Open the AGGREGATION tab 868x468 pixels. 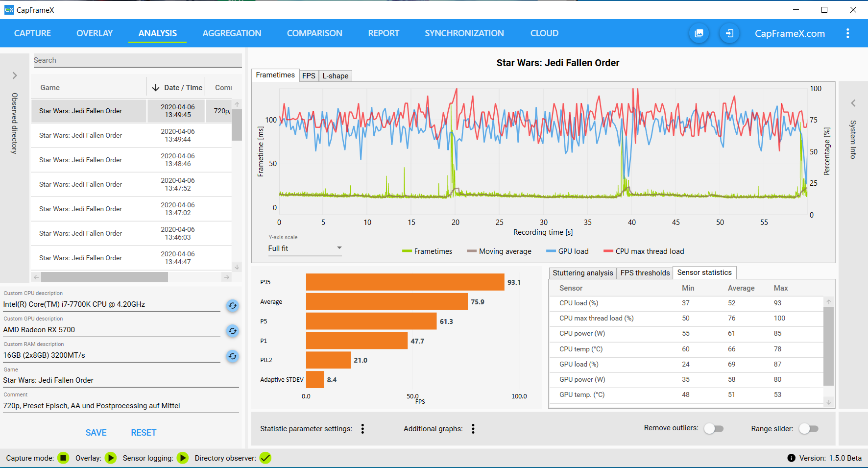(x=232, y=33)
